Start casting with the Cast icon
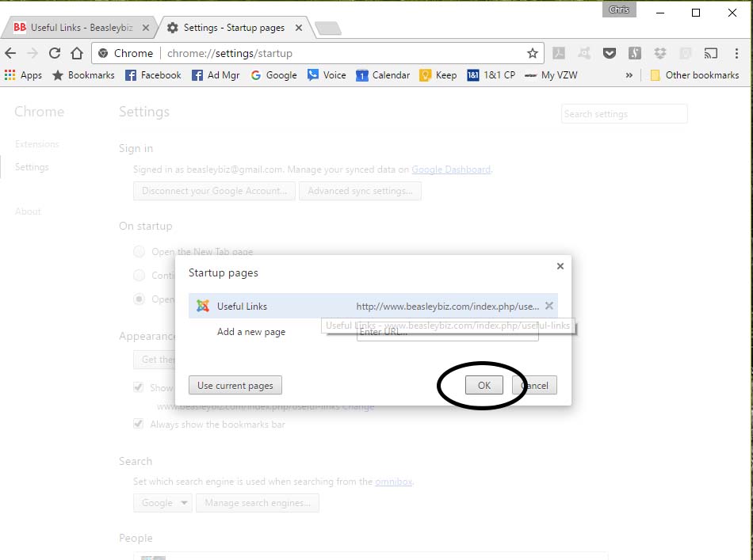Viewport: 753px width, 560px height. tap(710, 52)
